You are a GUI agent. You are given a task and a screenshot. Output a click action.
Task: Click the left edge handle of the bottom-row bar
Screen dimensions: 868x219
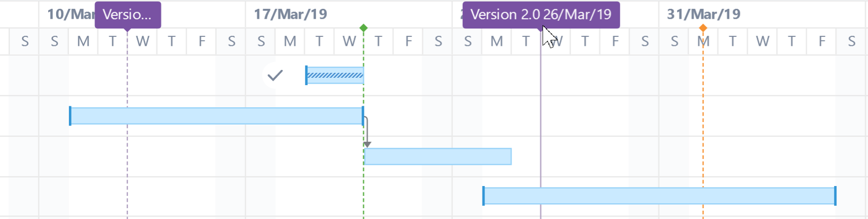[x=483, y=196]
